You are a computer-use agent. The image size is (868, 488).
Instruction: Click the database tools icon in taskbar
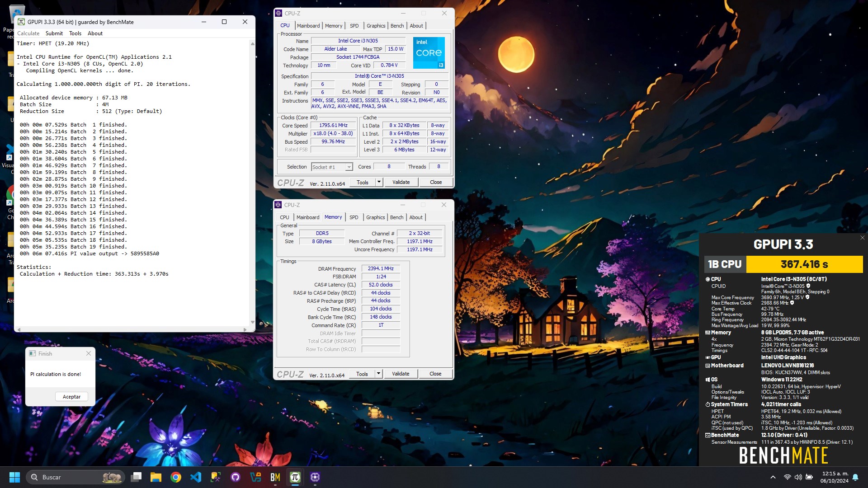coord(216,477)
